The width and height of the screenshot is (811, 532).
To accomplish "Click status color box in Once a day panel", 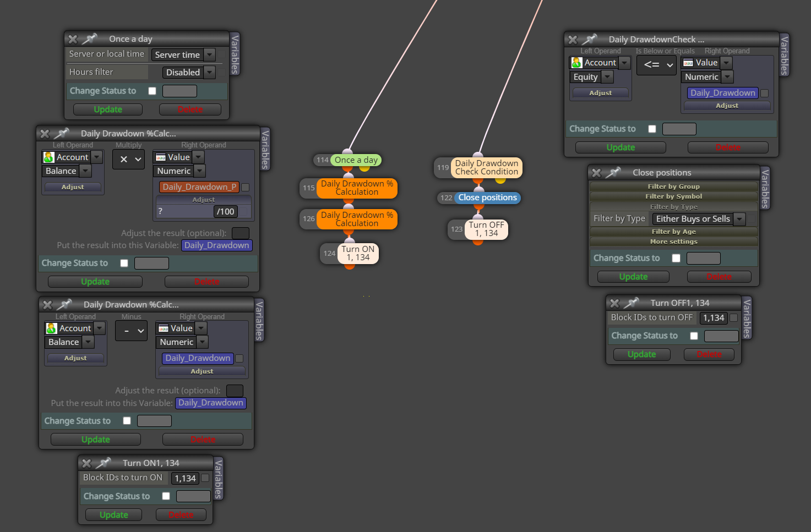I will click(x=179, y=91).
